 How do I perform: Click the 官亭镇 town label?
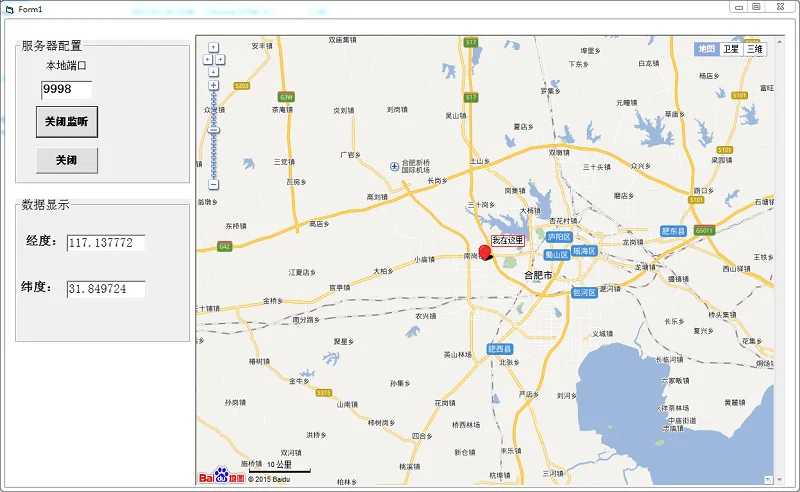(339, 288)
